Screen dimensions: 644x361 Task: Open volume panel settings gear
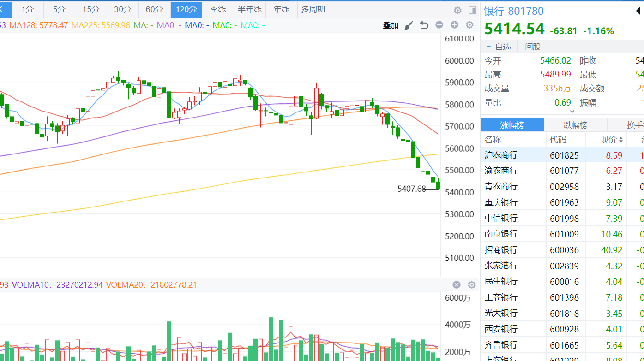471,285
